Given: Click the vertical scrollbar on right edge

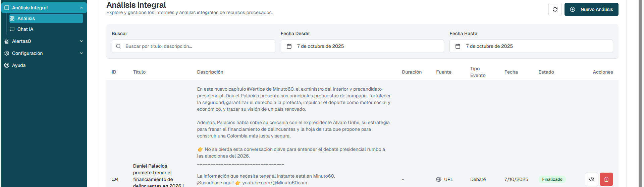Looking at the screenshot, I should (x=640, y=94).
